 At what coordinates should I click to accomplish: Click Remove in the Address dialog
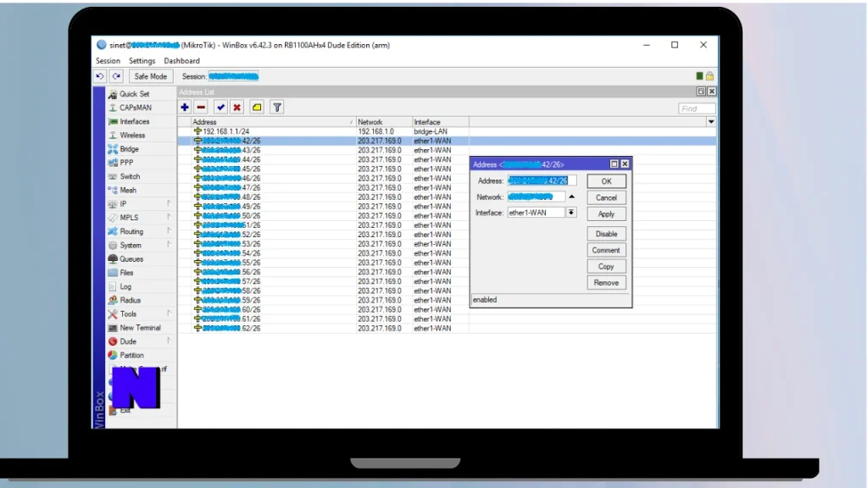click(x=606, y=283)
